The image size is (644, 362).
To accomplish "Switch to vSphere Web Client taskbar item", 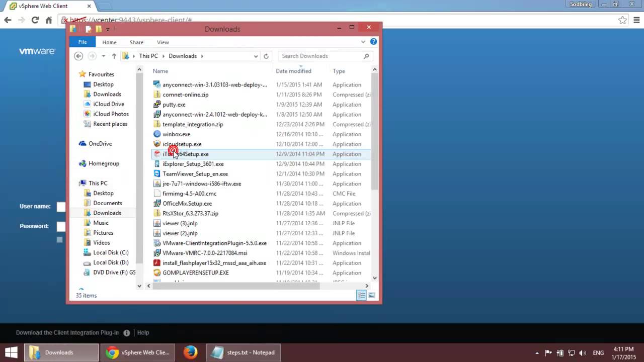I will click(138, 352).
